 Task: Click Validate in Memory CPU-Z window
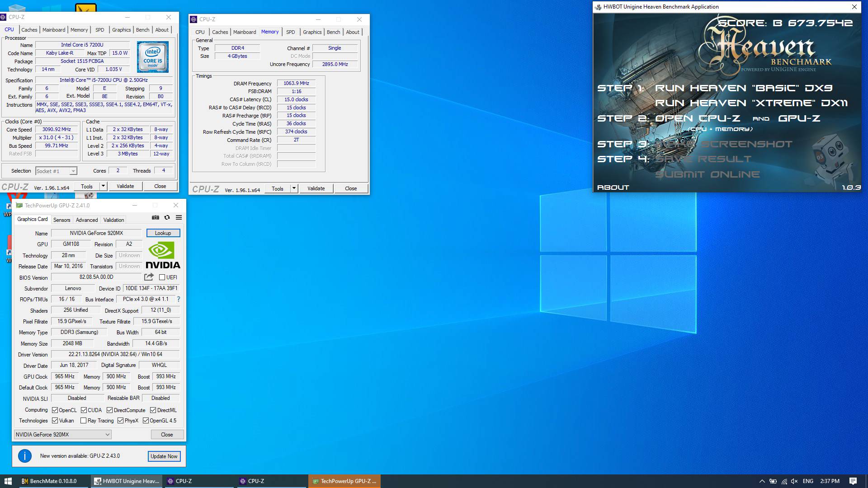(316, 188)
